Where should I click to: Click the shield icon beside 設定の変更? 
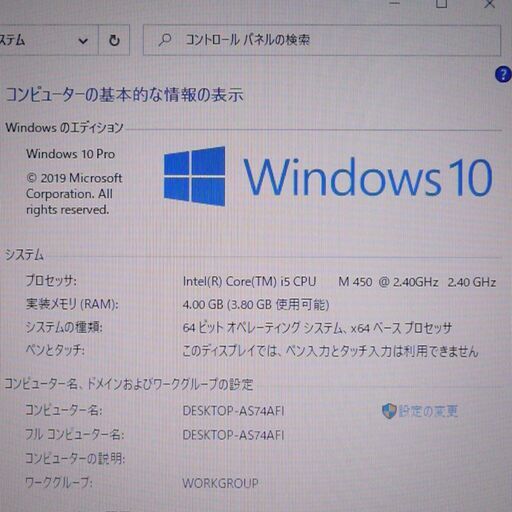tap(389, 411)
